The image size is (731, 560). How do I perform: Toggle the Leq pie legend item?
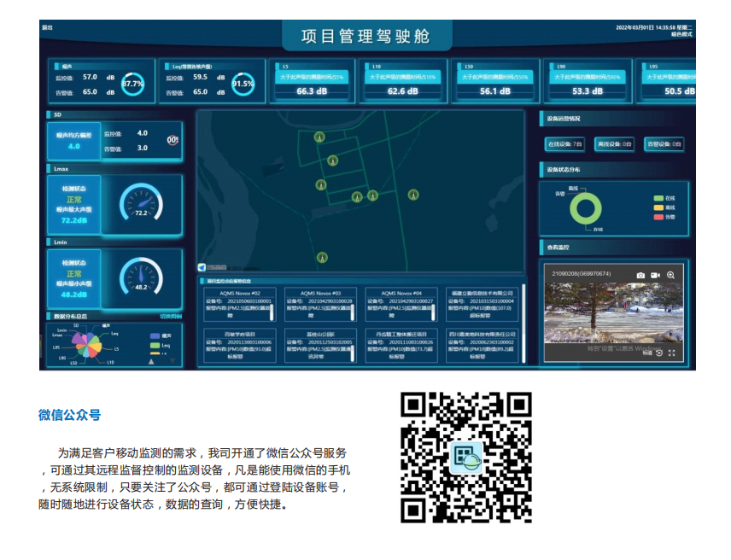tap(160, 346)
